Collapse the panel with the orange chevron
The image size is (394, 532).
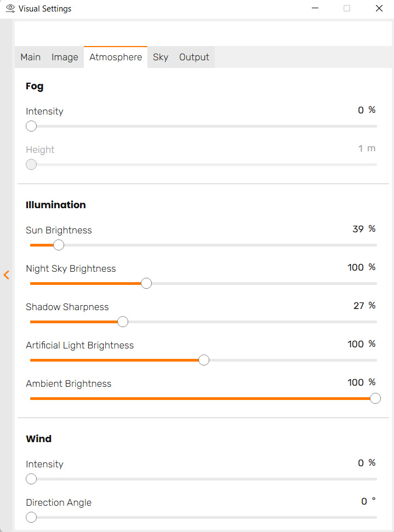tap(7, 275)
